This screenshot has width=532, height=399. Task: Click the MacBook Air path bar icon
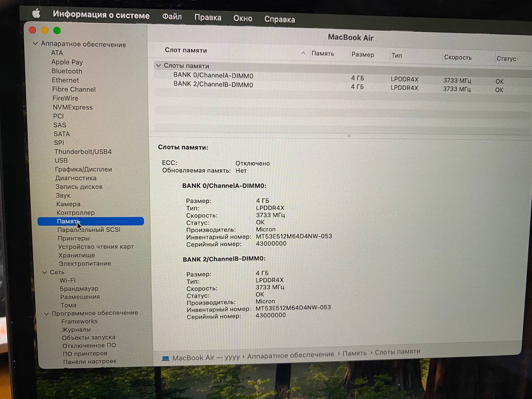tap(165, 358)
